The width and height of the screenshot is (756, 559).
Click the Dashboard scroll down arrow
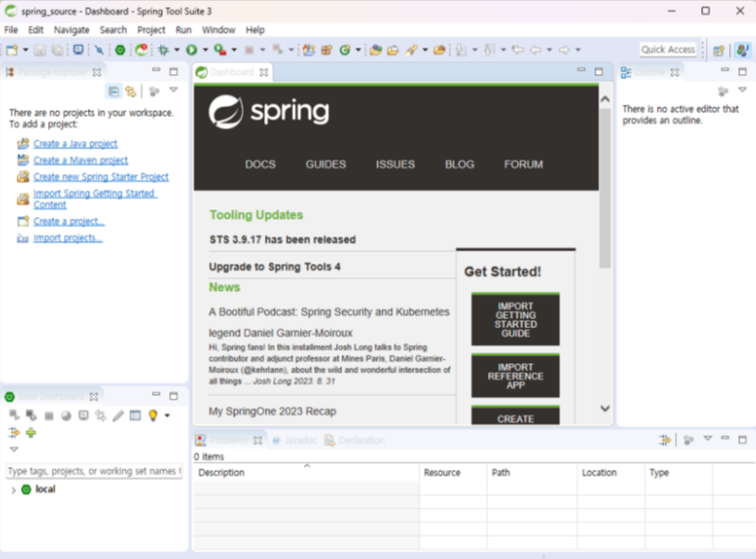coord(605,409)
